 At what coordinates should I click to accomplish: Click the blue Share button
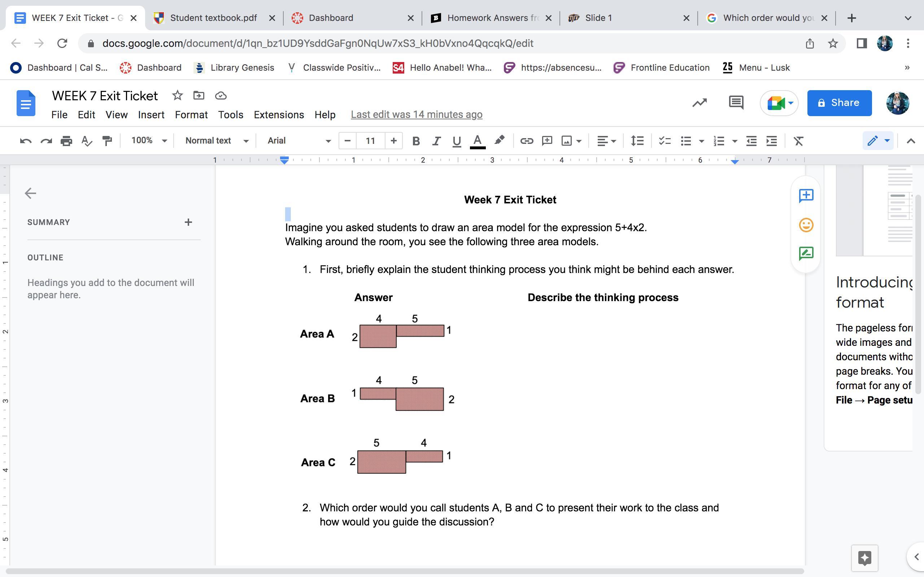point(839,103)
